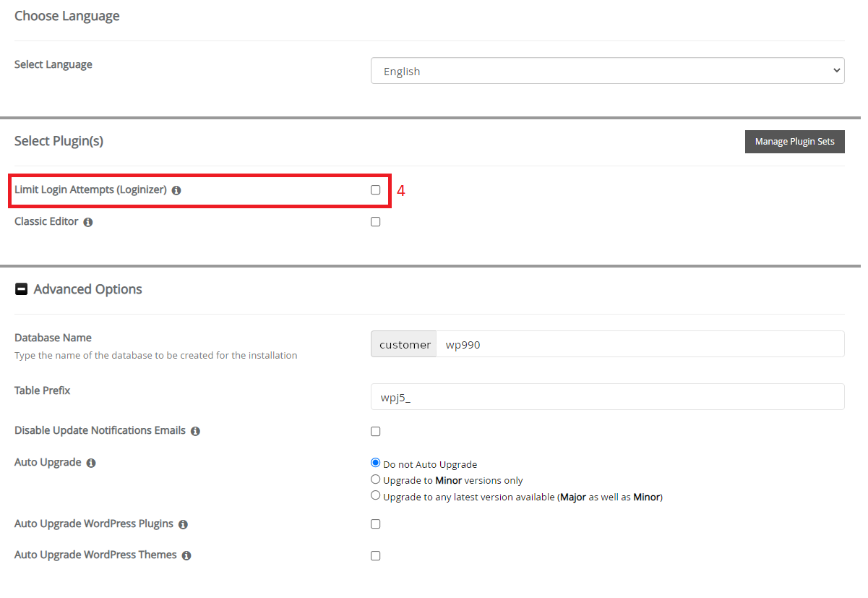Click info icon for Disable Update Notifications Emails
The image size is (868, 598).
[x=195, y=432]
